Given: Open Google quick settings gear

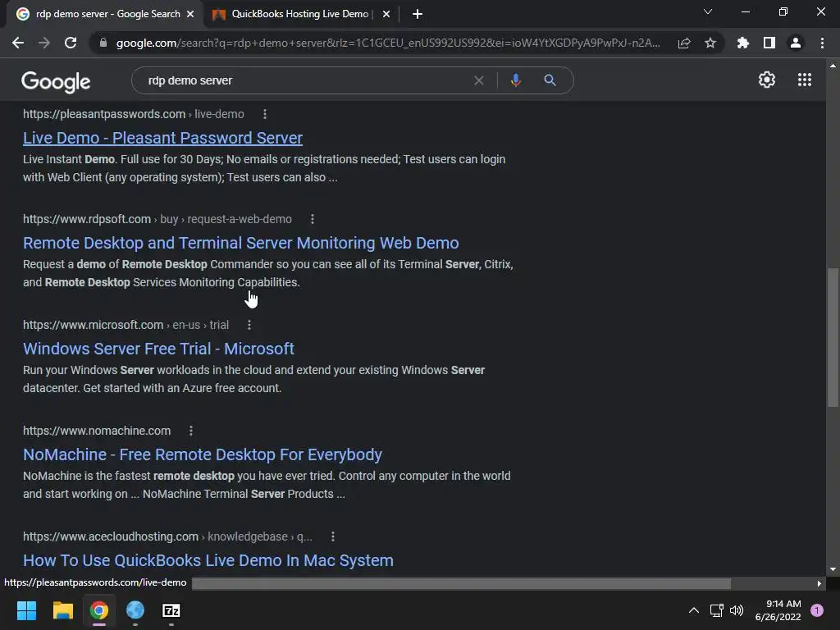Looking at the screenshot, I should coord(767,80).
